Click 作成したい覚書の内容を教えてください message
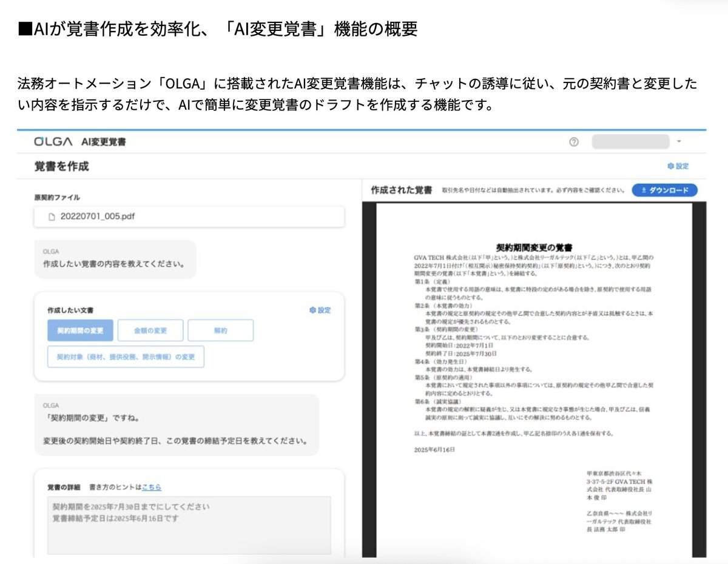Screen dimensions: 728x564 click(x=114, y=264)
